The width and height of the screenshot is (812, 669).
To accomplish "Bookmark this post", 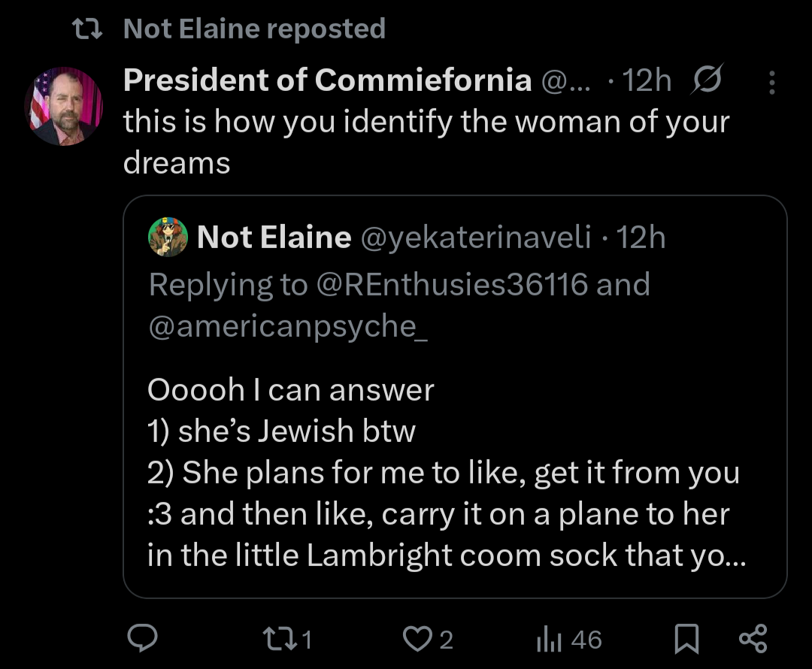I will coord(685,639).
